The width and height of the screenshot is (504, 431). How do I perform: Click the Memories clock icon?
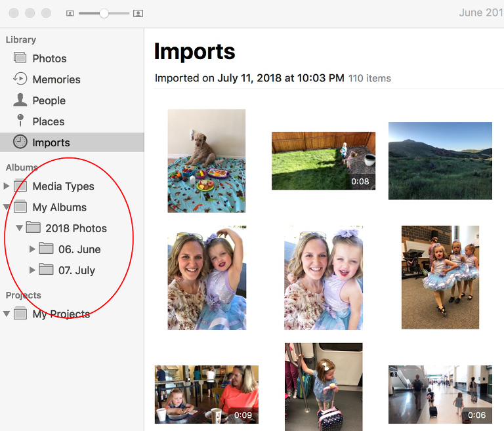coord(20,79)
